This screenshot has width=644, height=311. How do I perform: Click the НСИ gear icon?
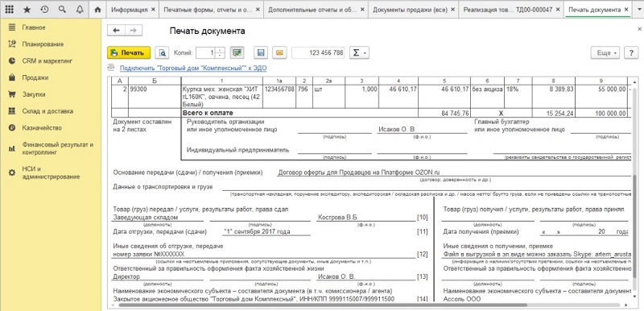click(12, 173)
